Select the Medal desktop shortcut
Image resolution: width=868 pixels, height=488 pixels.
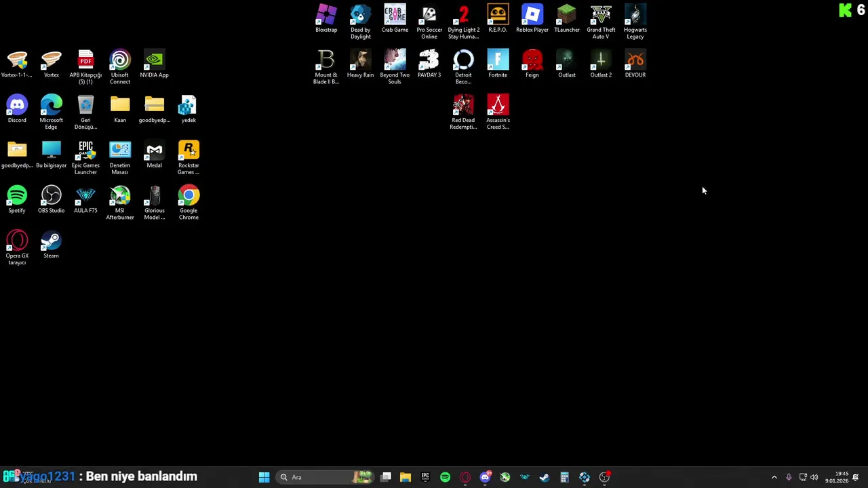pos(154,155)
